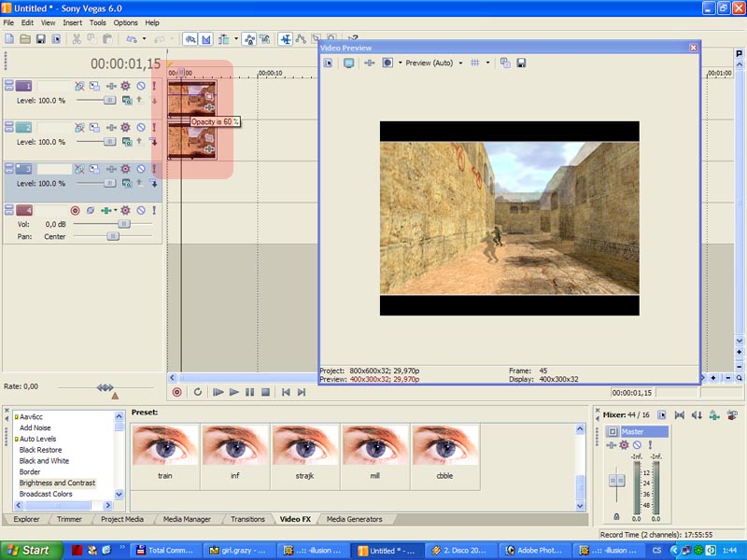Copy preview snapshot to clipboard
This screenshot has width=747, height=560.
(x=505, y=63)
